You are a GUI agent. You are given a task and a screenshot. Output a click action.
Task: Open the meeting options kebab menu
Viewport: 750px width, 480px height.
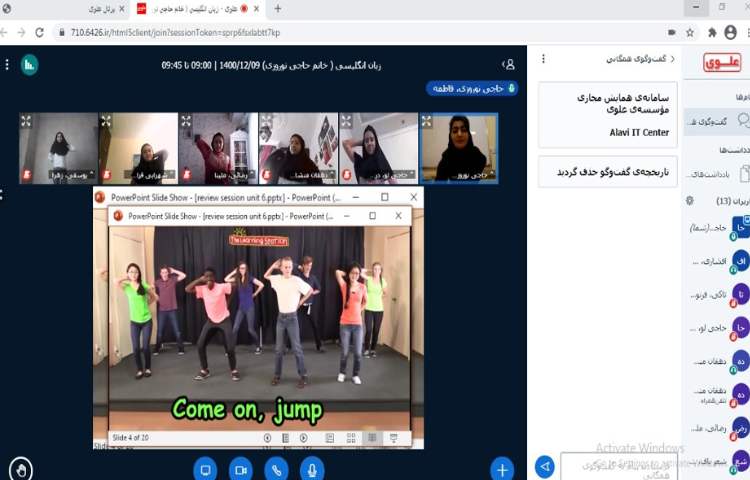pos(7,65)
